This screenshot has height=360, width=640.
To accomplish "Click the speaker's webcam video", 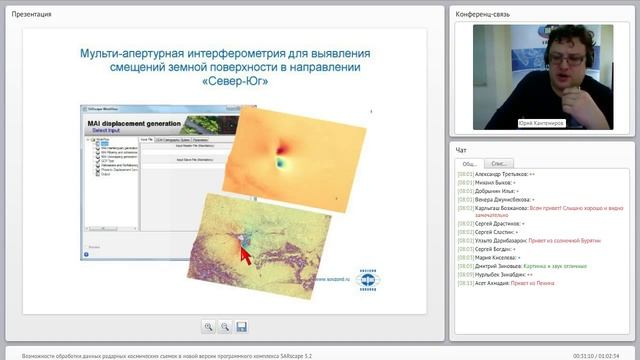I will coord(543,77).
